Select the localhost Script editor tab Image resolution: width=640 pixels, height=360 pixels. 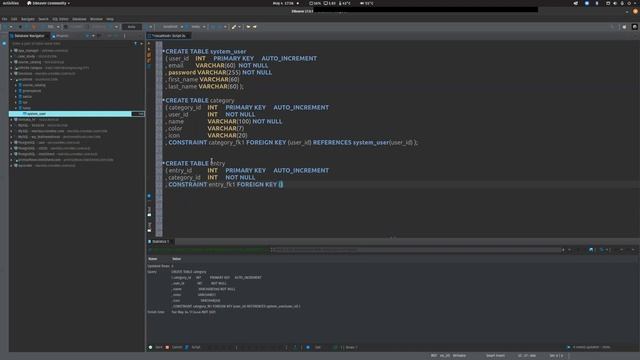(x=168, y=36)
